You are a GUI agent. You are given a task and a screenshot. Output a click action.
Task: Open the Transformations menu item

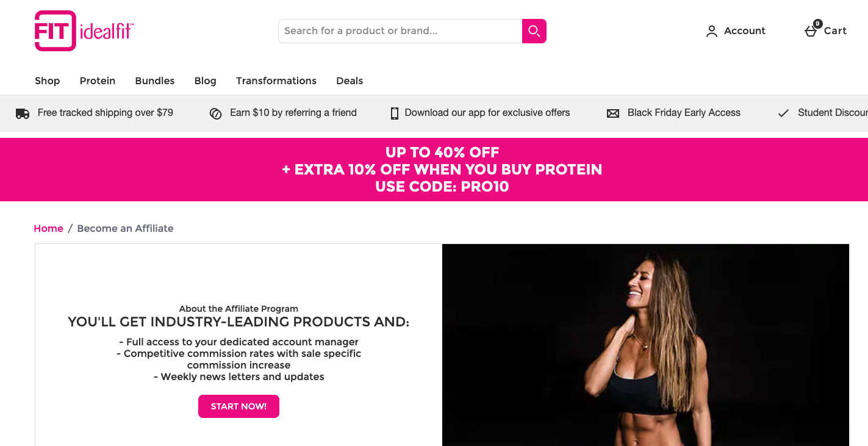click(276, 81)
